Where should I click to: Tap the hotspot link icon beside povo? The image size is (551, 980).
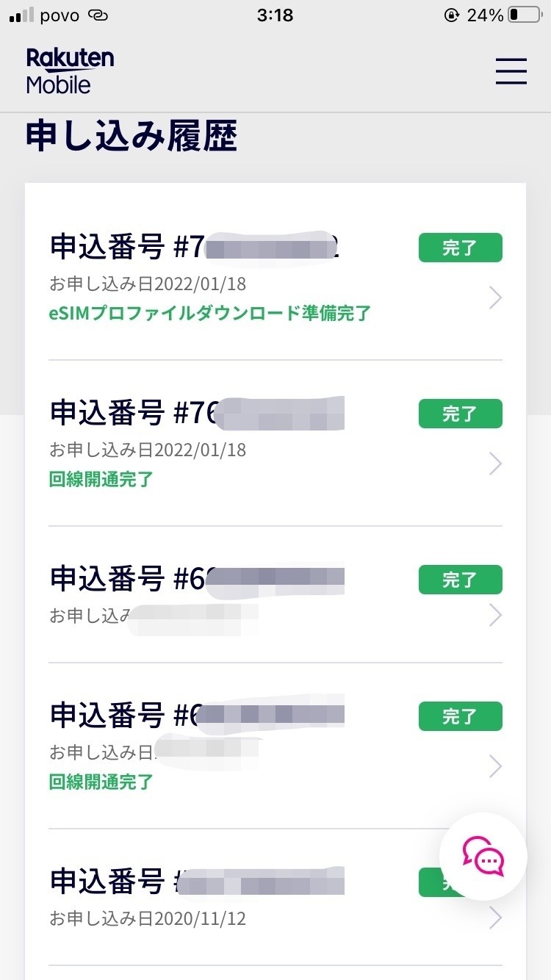pos(97,15)
